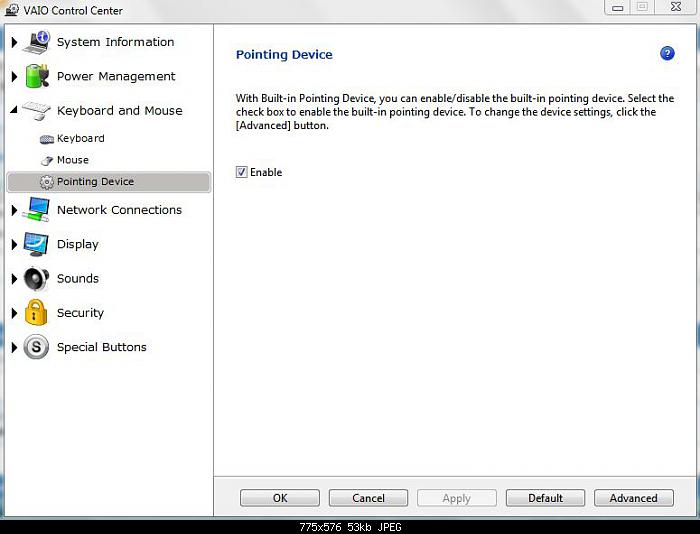Image resolution: width=700 pixels, height=534 pixels.
Task: Select the Pointing Device tree row
Action: pyautogui.click(x=109, y=182)
